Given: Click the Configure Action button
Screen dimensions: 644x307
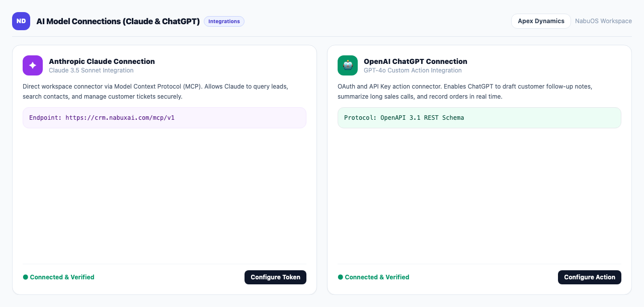Looking at the screenshot, I should (x=590, y=277).
